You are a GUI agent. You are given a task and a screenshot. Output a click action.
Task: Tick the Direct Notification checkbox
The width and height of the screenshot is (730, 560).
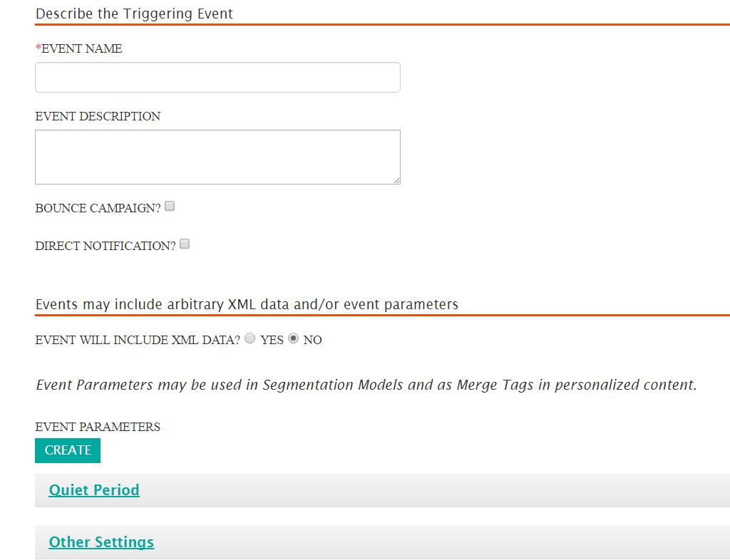click(x=185, y=244)
